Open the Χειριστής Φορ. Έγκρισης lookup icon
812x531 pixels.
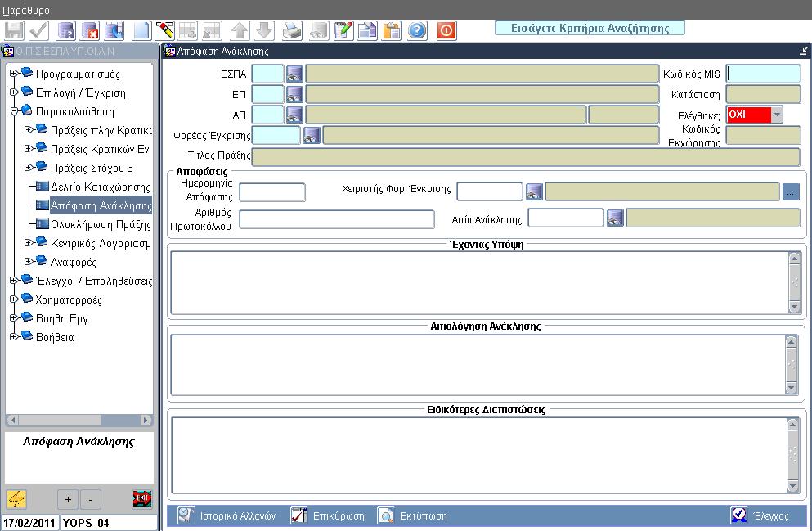pyautogui.click(x=535, y=191)
